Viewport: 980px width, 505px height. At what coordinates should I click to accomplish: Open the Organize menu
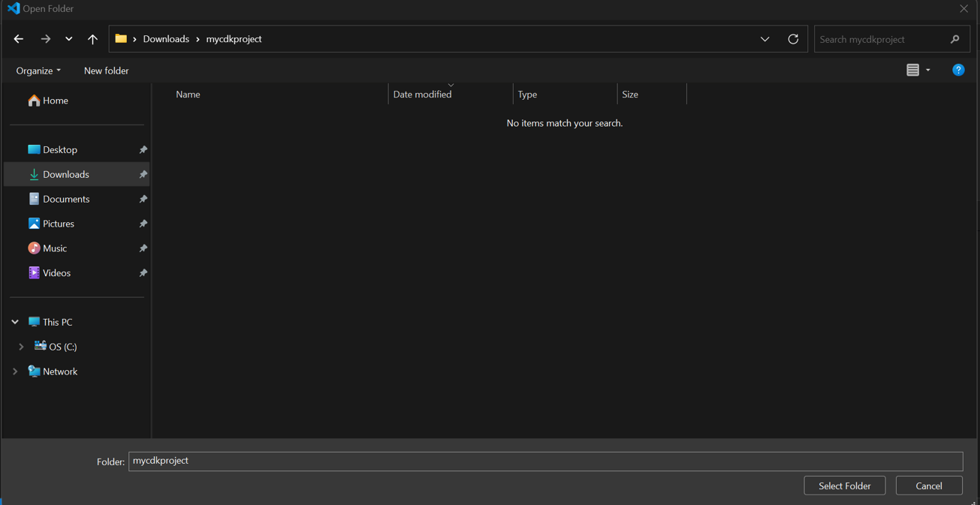(x=35, y=70)
